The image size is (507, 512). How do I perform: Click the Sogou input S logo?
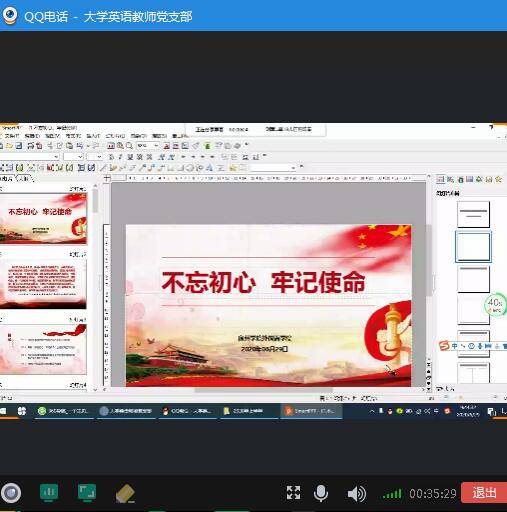point(445,346)
